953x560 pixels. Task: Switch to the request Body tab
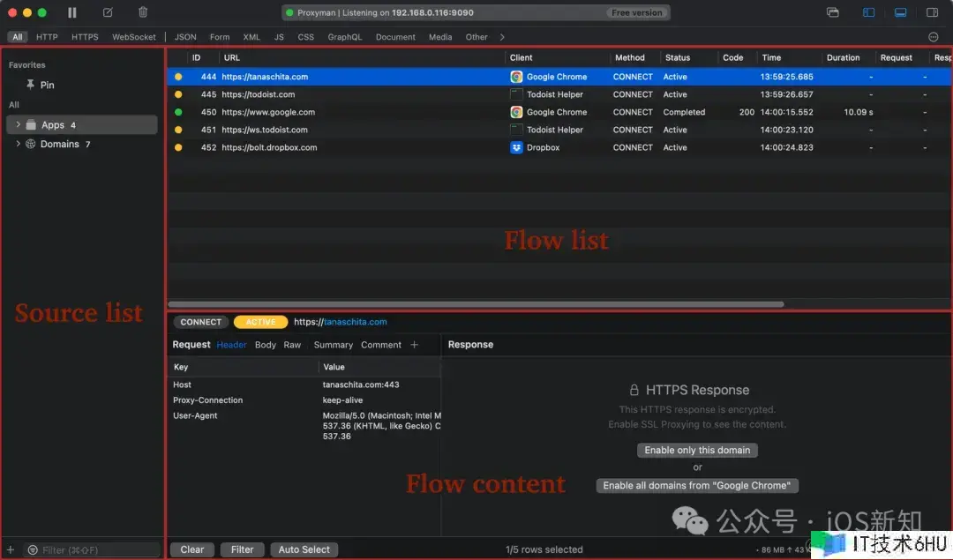pyautogui.click(x=265, y=345)
